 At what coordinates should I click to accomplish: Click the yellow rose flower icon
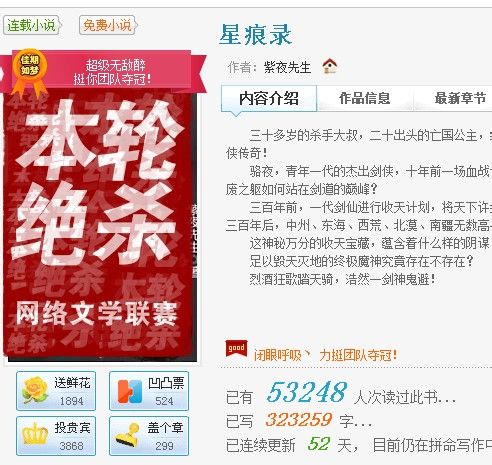pos(35,390)
